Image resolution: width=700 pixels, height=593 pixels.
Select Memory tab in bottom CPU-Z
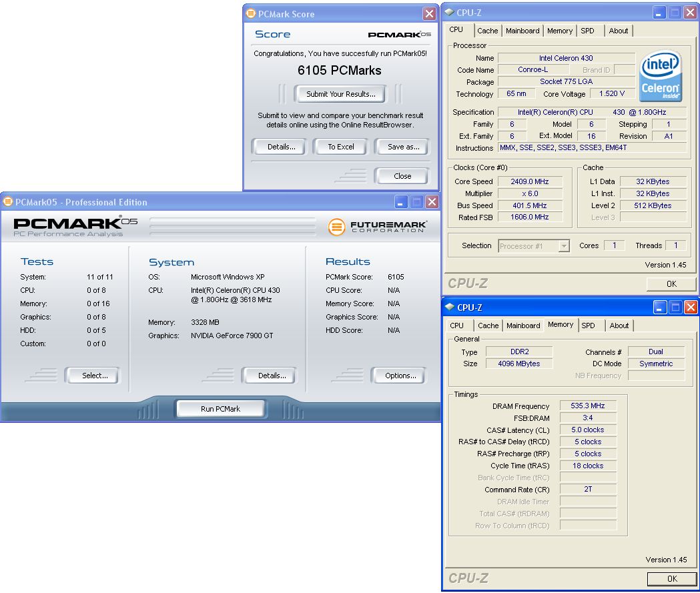click(x=561, y=324)
